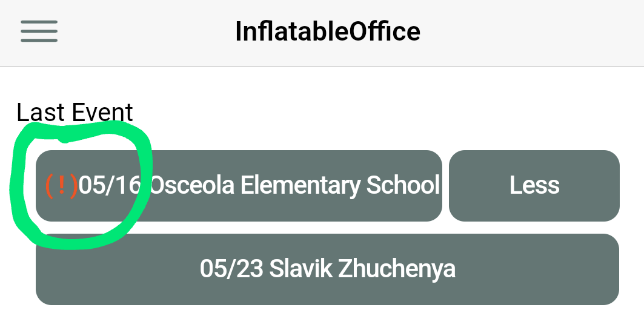Select the Slavik Zhuchenya name text
Screen dimensions: 644x316
[x=362, y=269]
